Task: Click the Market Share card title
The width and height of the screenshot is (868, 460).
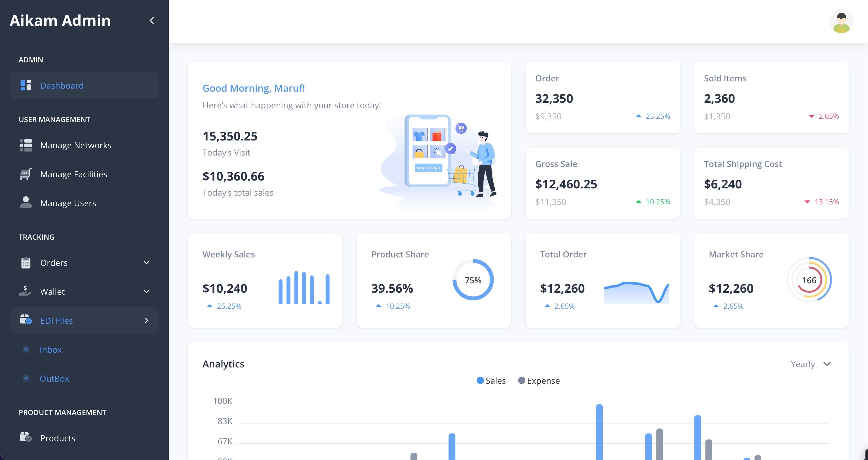Action: 736,254
